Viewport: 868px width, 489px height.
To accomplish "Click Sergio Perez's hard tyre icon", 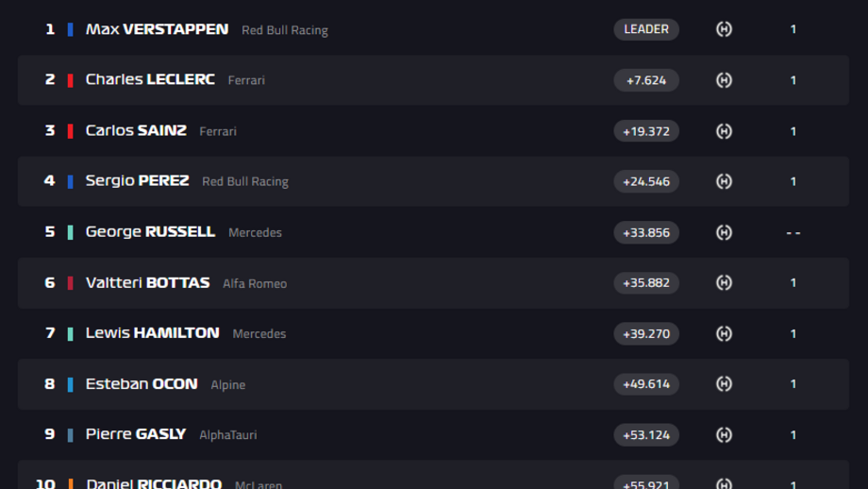I will click(x=724, y=181).
